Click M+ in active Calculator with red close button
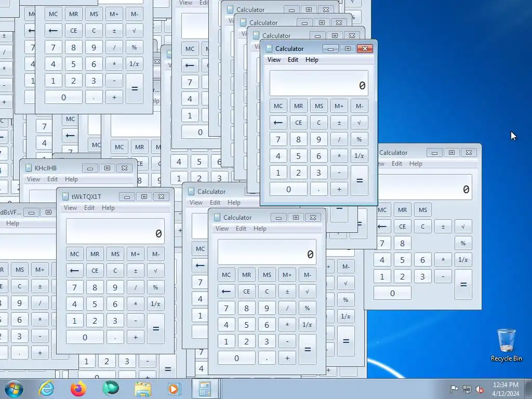 click(339, 106)
